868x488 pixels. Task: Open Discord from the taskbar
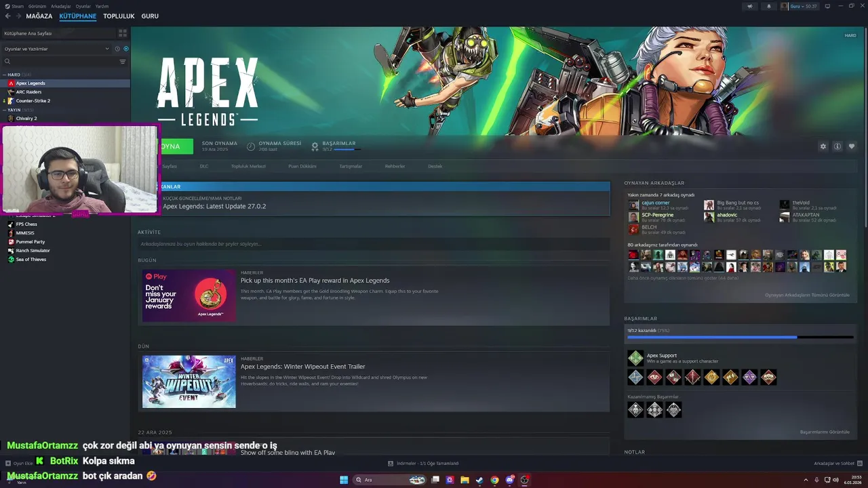(x=509, y=480)
